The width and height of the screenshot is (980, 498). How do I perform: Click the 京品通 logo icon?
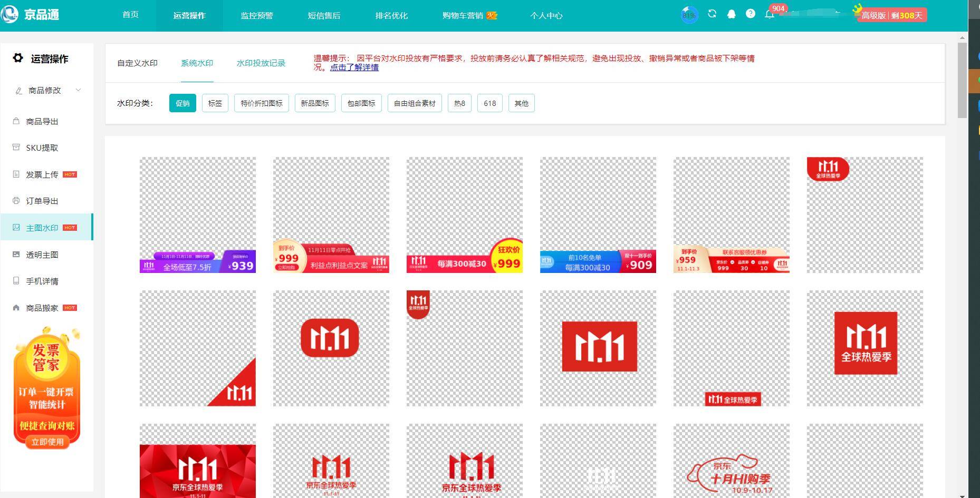9,14
